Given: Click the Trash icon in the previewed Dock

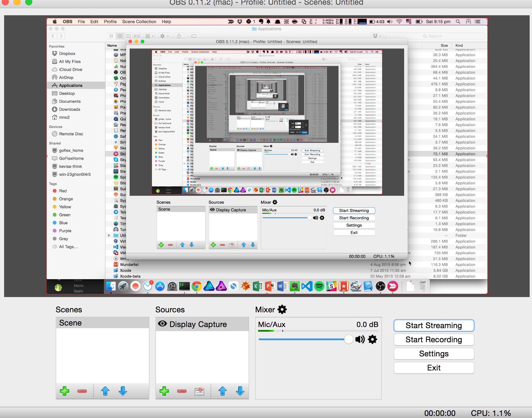Looking at the screenshot, I should tap(423, 286).
